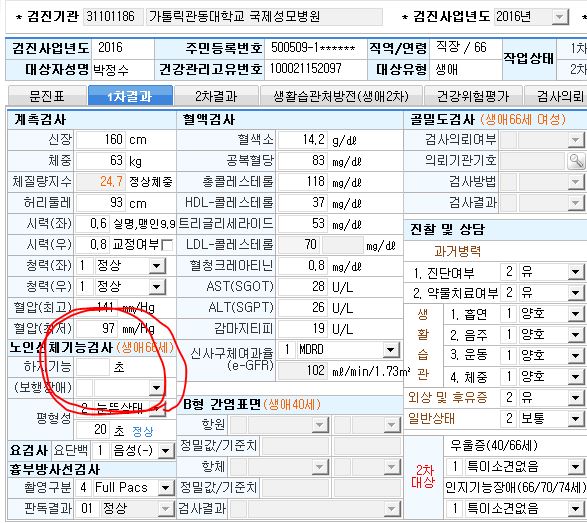Click the 체중 weight input field
587x523 pixels.
pyautogui.click(x=100, y=161)
